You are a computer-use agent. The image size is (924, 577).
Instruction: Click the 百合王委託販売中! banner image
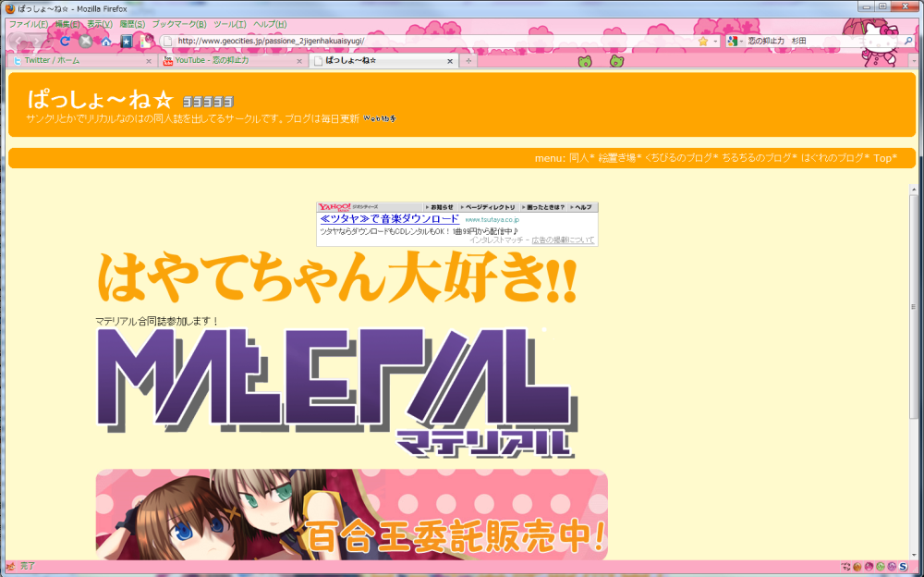pos(352,514)
